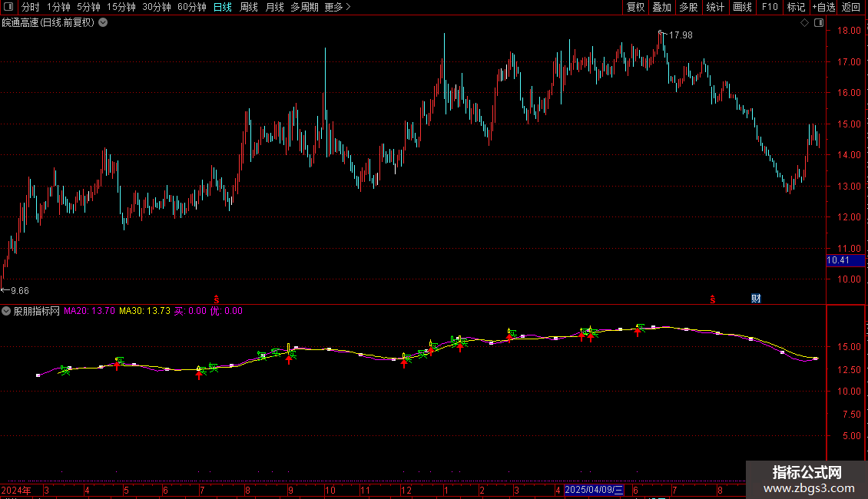
Task: Open the 画线 drawing tools
Action: [742, 7]
